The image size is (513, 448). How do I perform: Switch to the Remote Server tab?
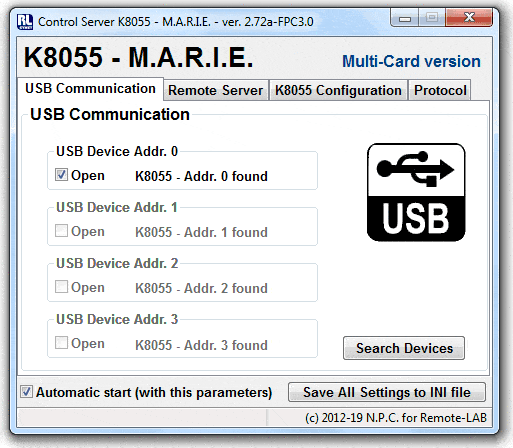pyautogui.click(x=216, y=90)
